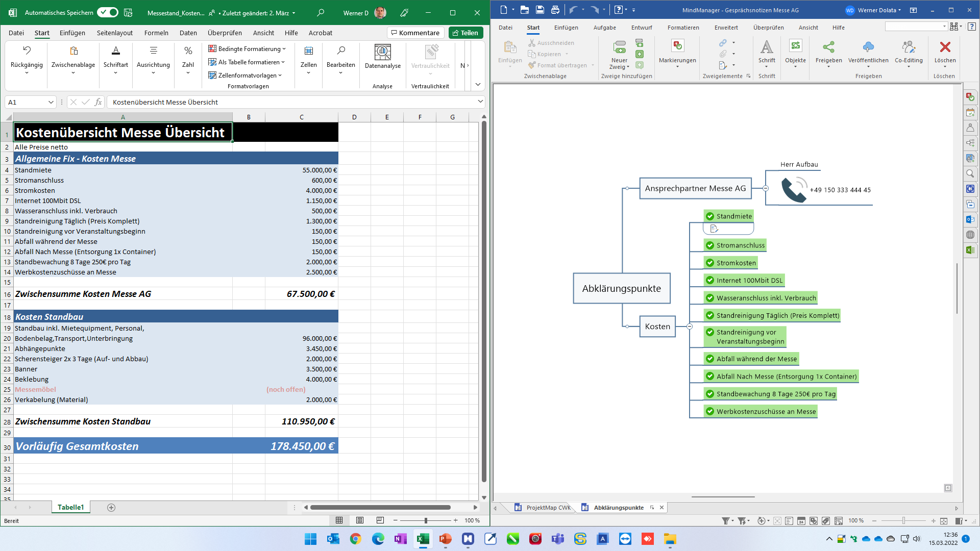This screenshot has width=980, height=551.
Task: Toggle the Internet 100Mbit DSL checkmark
Action: tap(709, 280)
